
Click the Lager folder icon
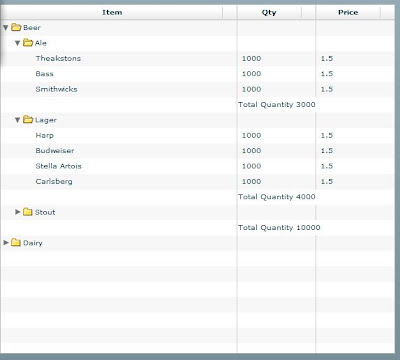coord(28,120)
